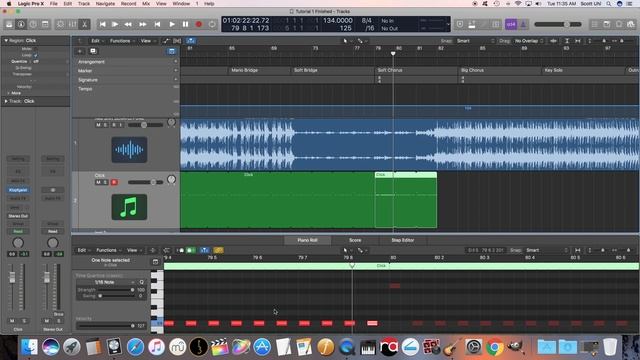Click the audio track waveform icon
Viewport: 640px width, 360px height.
click(129, 150)
